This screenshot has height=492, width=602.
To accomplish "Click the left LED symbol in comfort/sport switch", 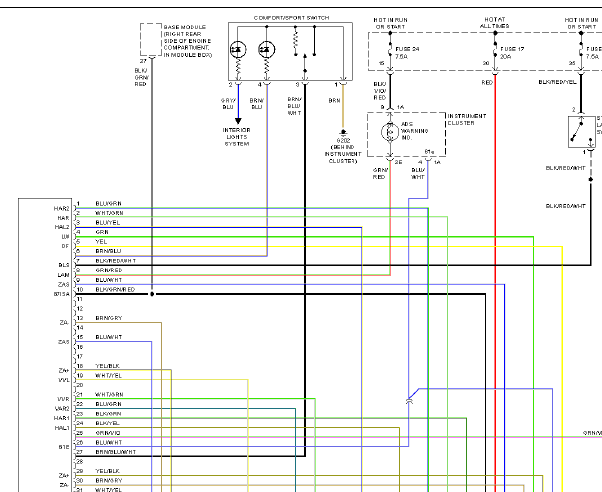I will (x=238, y=50).
